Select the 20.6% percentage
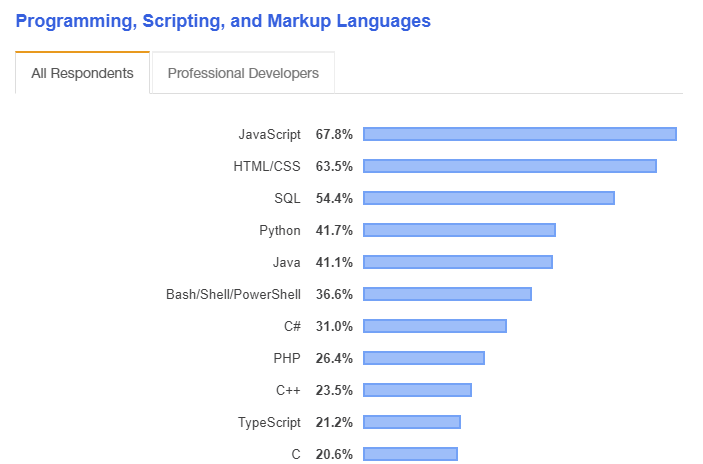The image size is (703, 464). click(x=334, y=455)
